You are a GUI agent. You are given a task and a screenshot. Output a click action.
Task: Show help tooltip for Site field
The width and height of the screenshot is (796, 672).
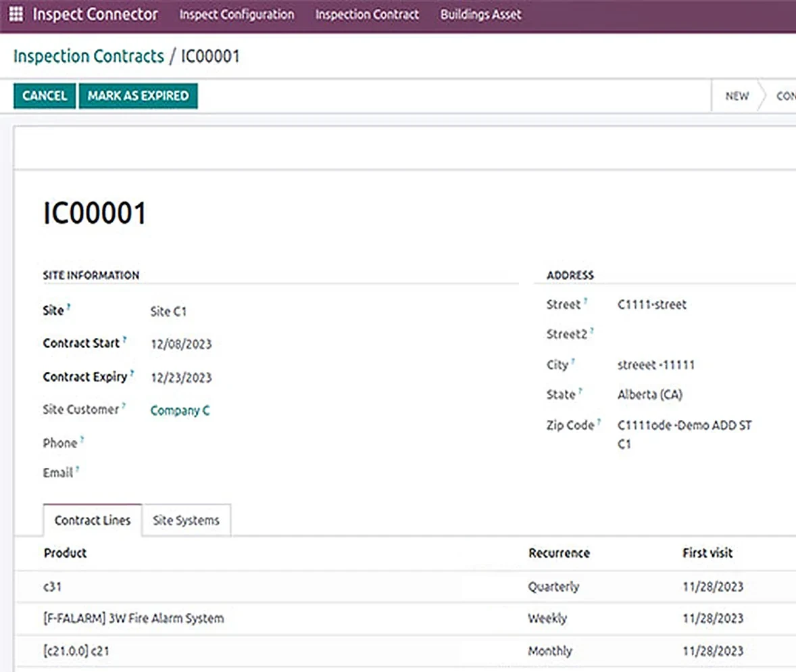coord(68,306)
